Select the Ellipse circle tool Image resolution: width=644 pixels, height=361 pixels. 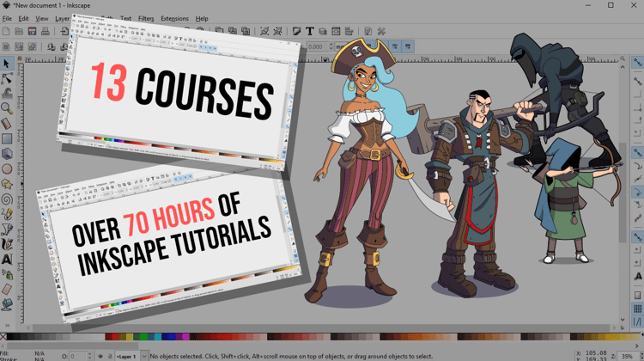(x=7, y=169)
